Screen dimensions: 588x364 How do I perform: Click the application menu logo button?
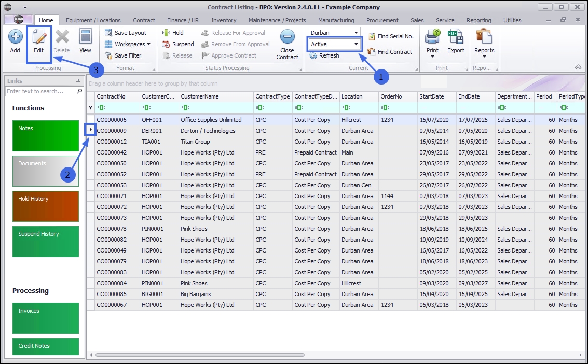(18, 19)
